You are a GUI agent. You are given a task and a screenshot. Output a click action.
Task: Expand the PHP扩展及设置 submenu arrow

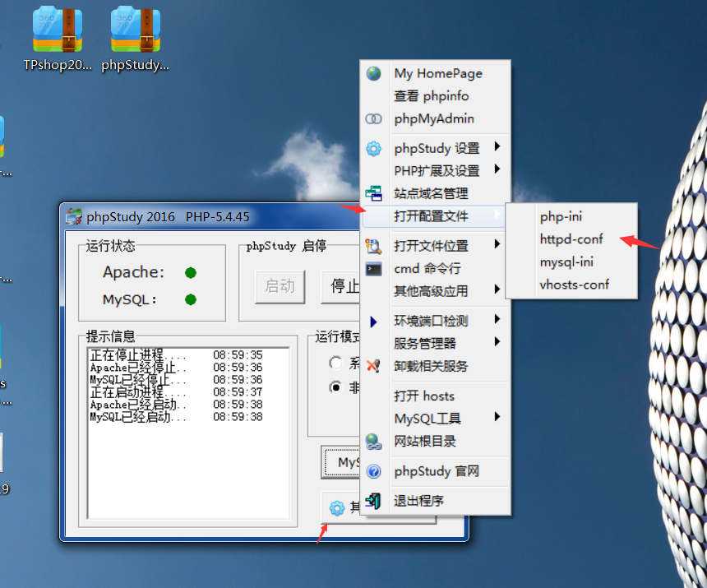(497, 169)
